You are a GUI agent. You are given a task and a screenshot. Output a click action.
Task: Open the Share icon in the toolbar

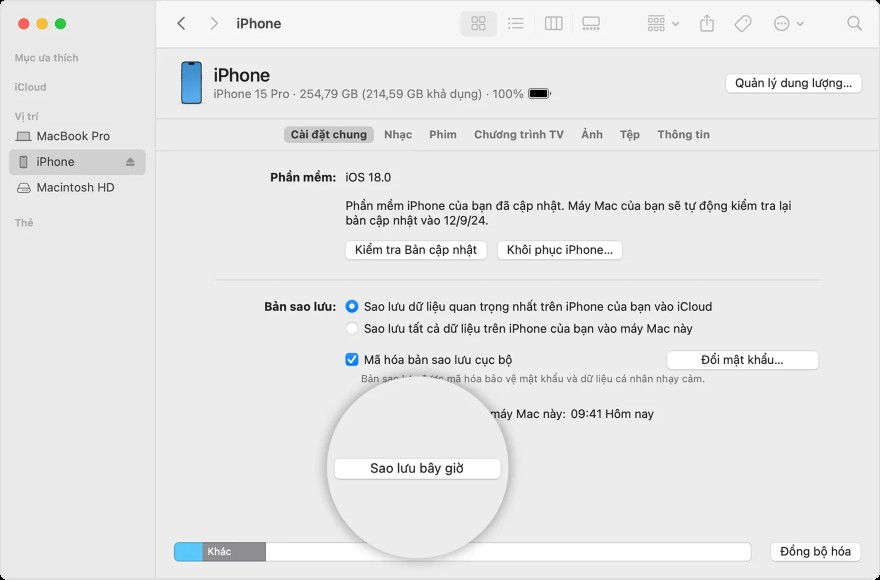coord(708,22)
